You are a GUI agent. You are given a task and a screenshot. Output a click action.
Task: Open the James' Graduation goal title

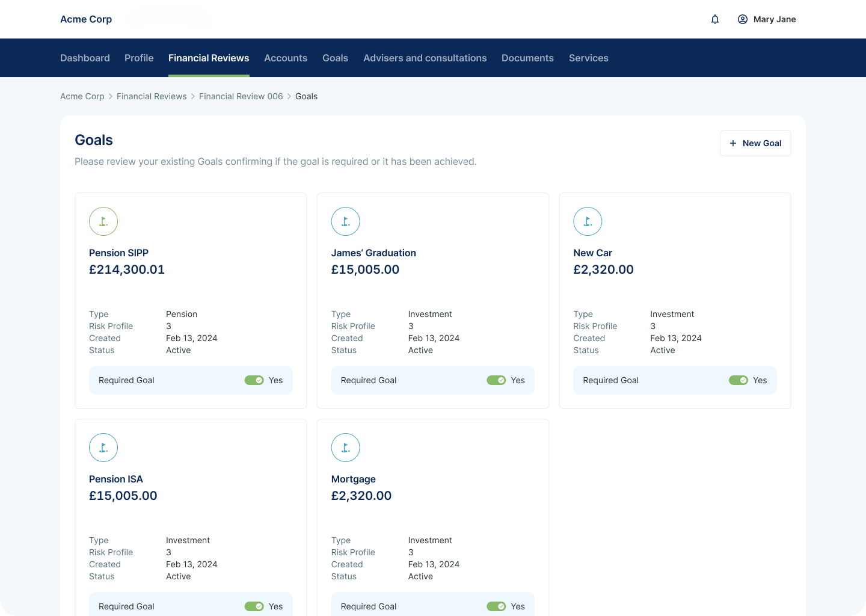click(x=373, y=253)
